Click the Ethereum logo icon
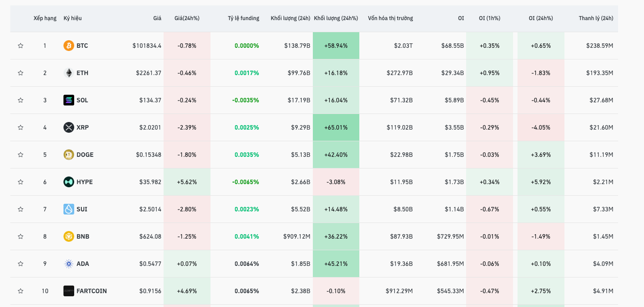Viewport: 644px width, 307px height. pos(68,73)
